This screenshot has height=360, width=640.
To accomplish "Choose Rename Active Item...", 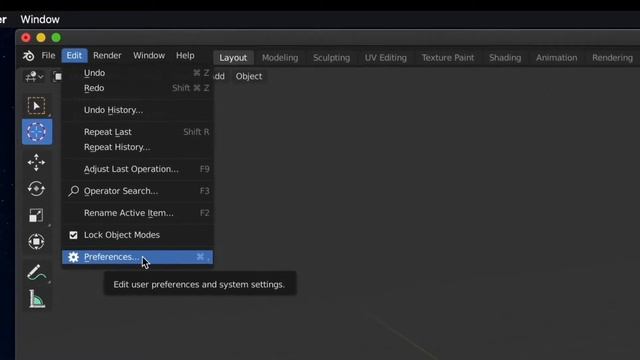I will pos(137,213).
